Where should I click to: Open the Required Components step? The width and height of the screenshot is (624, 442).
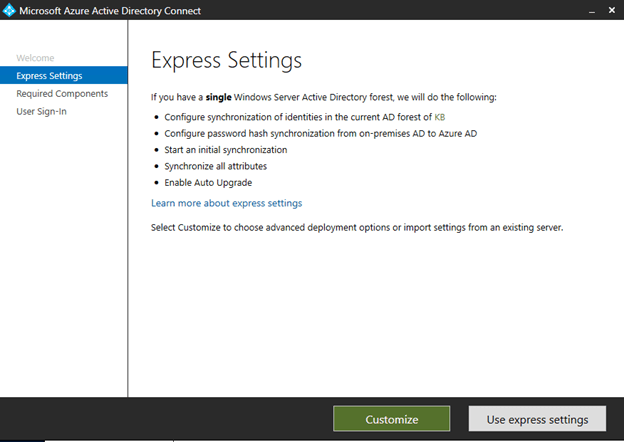(x=62, y=94)
